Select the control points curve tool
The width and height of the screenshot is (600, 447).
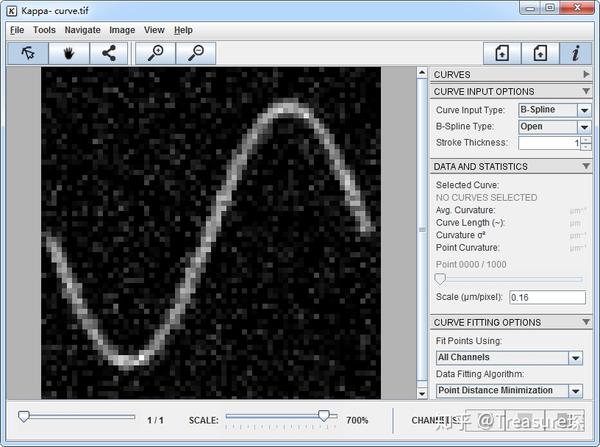pyautogui.click(x=109, y=53)
